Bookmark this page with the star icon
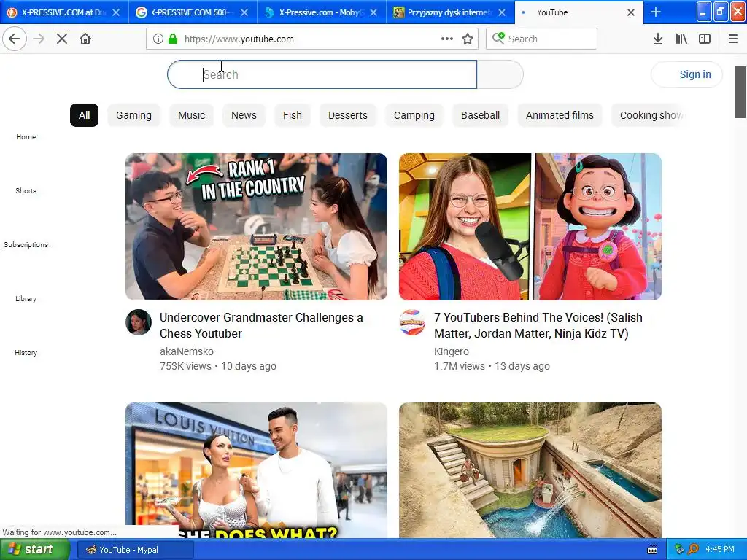Viewport: 747px width, 560px height. 468,39
